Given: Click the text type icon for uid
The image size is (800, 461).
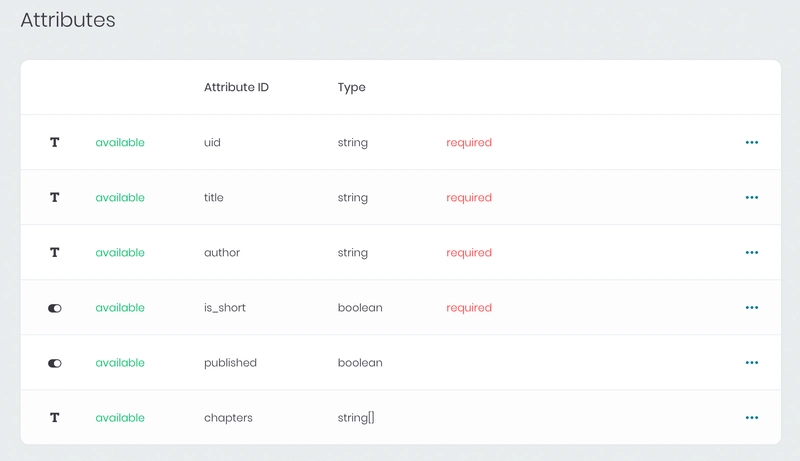Looking at the screenshot, I should (x=55, y=143).
